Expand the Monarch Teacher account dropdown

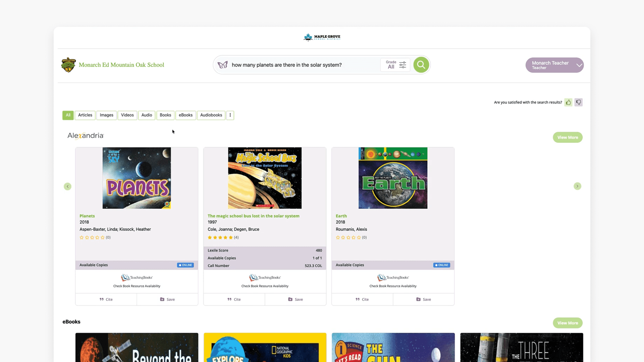click(579, 65)
